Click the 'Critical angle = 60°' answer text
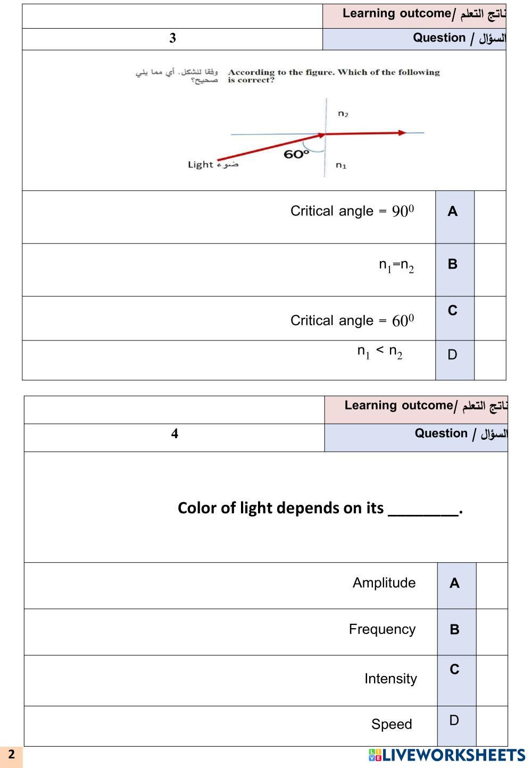 [x=352, y=321]
